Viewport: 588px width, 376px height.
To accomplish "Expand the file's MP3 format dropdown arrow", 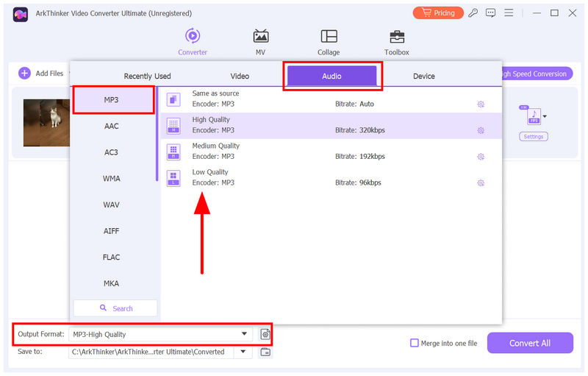I will tap(545, 116).
